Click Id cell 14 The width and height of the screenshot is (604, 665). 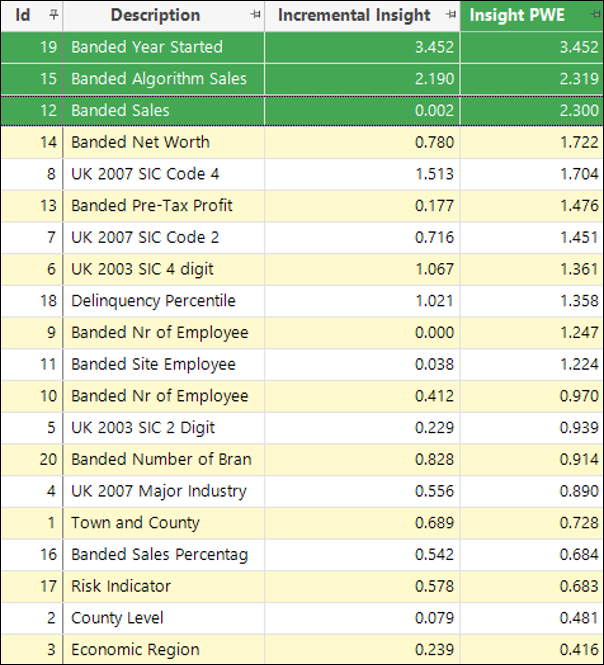pyautogui.click(x=32, y=142)
